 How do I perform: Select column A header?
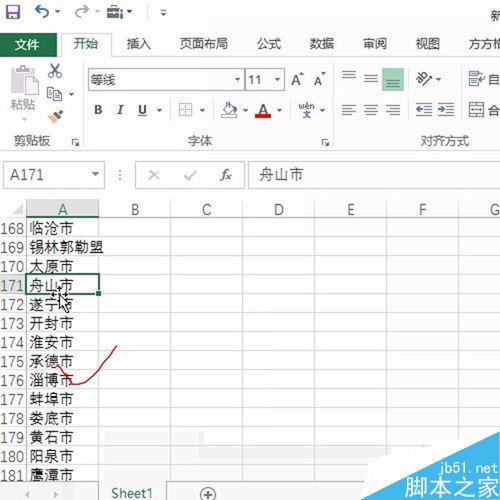63,209
